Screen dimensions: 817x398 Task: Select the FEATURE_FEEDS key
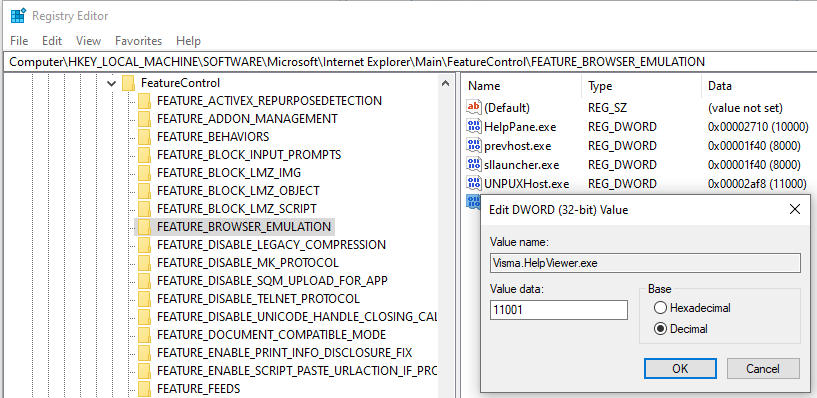pyautogui.click(x=199, y=389)
